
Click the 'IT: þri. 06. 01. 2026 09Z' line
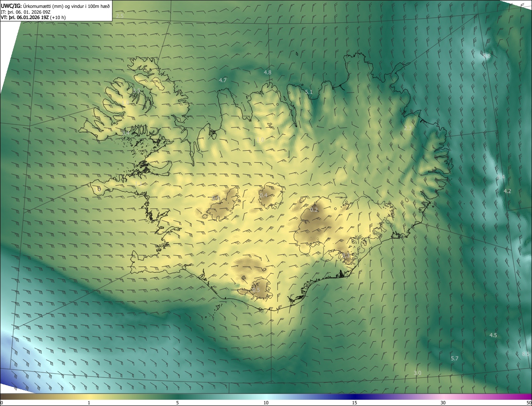click(26, 12)
